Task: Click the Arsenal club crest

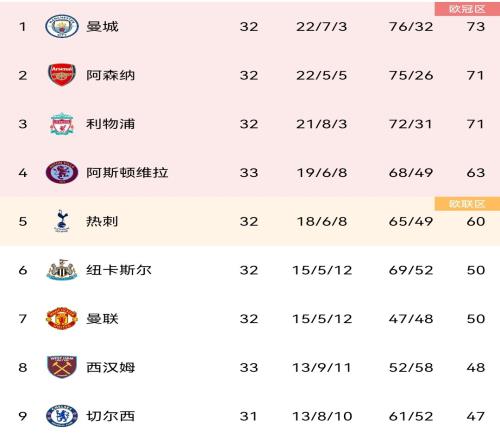Action: (62, 75)
